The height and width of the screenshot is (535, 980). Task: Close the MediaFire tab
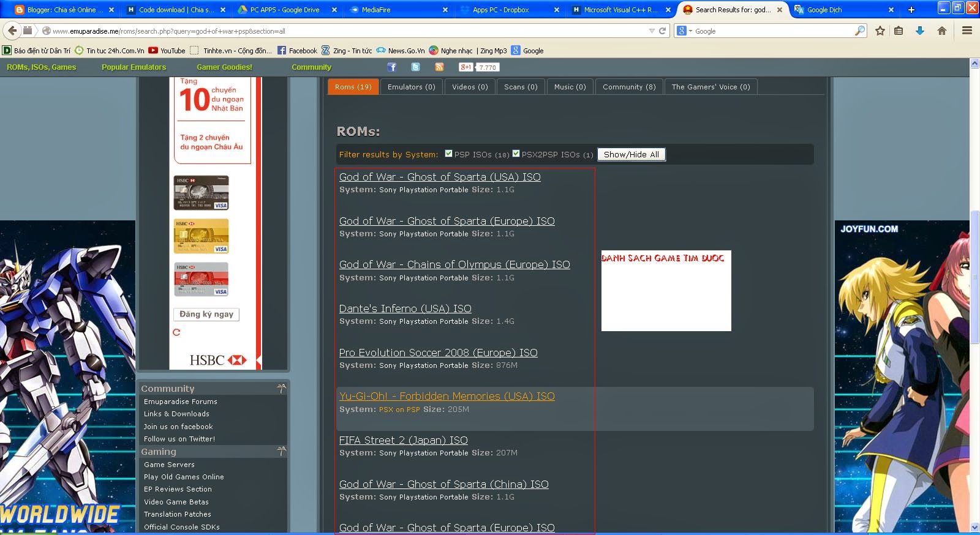coord(445,10)
